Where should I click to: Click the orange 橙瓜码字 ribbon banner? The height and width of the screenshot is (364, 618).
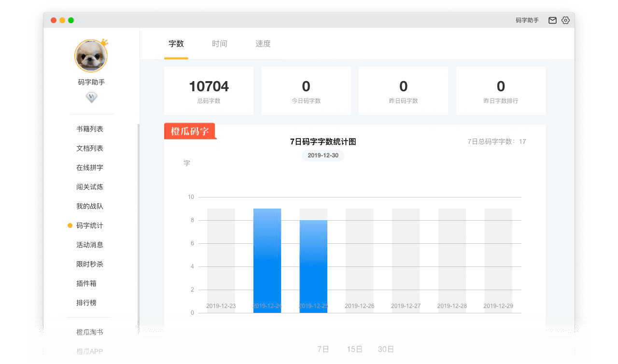tap(189, 131)
